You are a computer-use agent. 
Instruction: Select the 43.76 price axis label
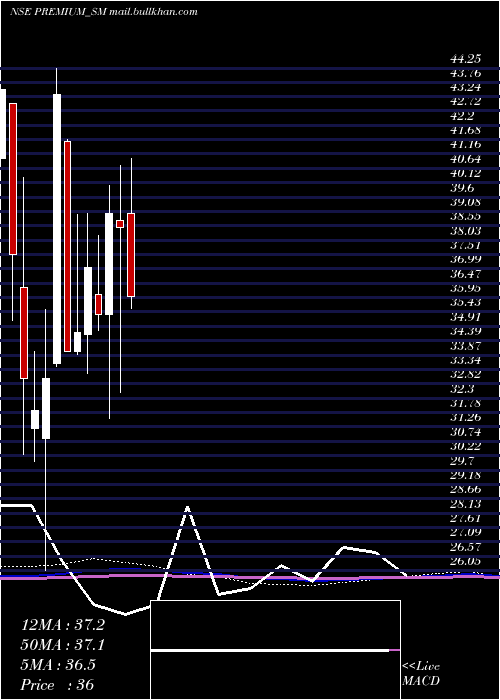click(x=465, y=73)
